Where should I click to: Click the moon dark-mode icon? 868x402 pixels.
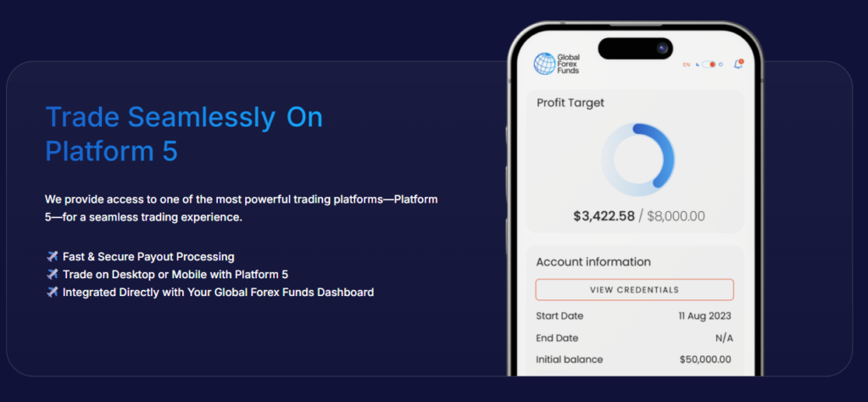click(698, 64)
